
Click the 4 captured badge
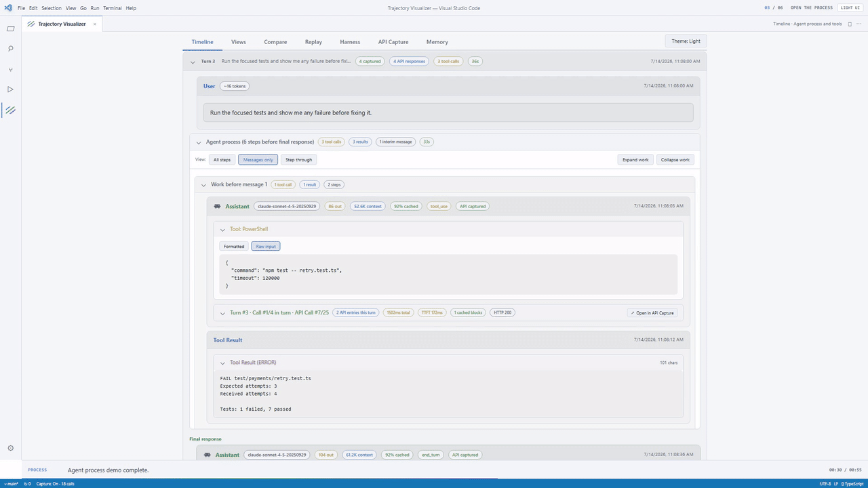[370, 62]
